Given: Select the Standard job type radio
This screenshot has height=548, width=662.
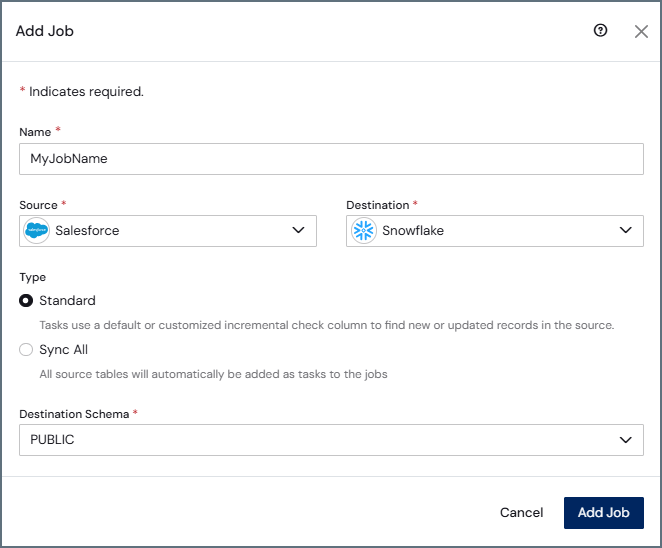Looking at the screenshot, I should [26, 301].
